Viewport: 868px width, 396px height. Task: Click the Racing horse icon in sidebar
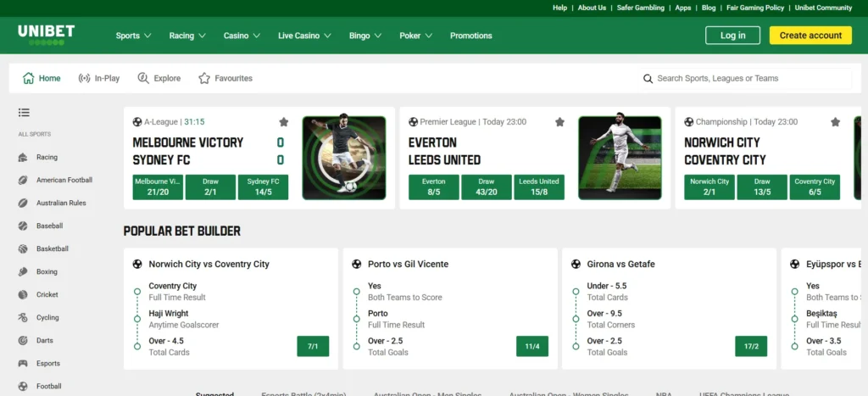[x=23, y=157]
